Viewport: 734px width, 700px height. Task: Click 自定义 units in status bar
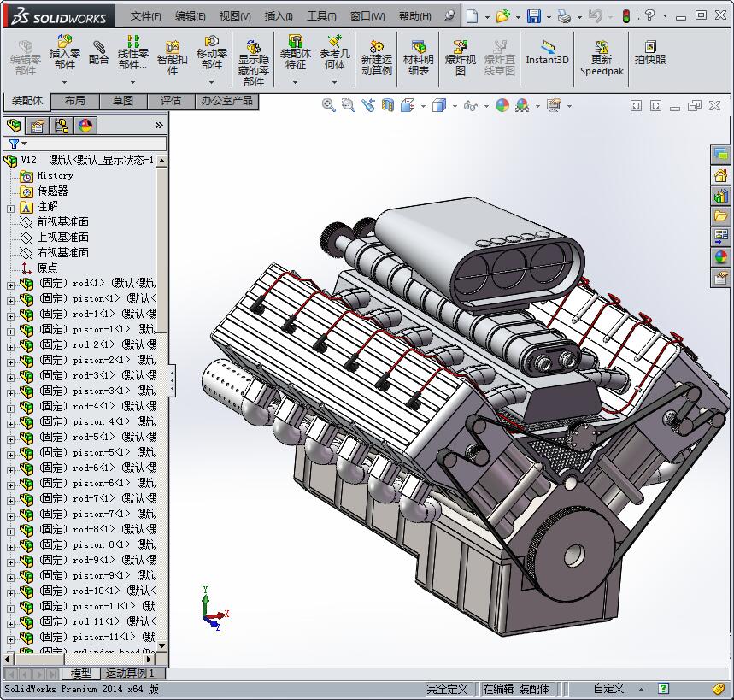(608, 689)
